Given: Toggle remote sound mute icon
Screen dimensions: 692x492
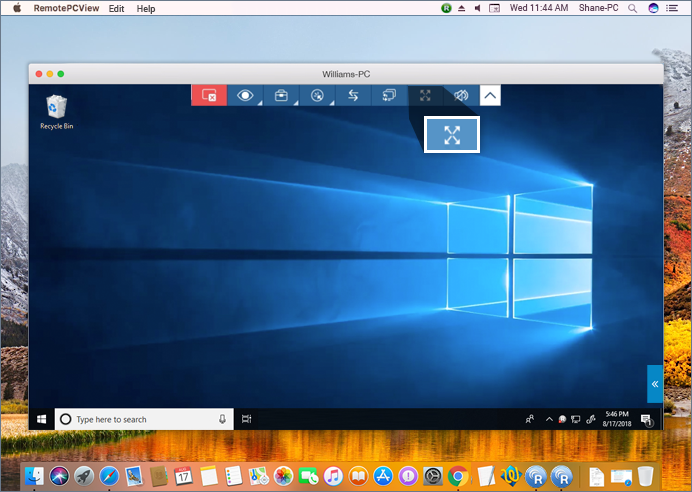Looking at the screenshot, I should click(x=460, y=96).
